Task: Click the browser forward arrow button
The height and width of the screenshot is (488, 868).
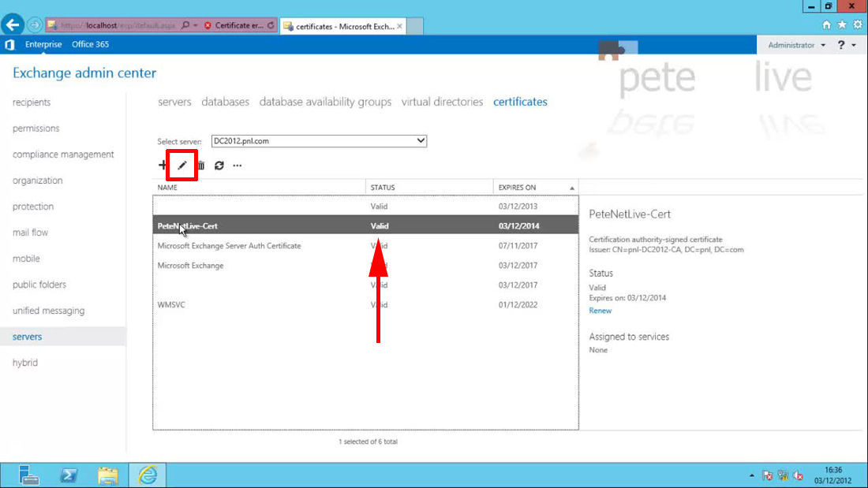Action: coord(34,25)
